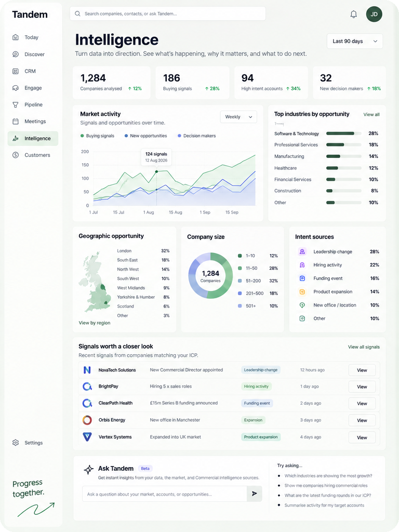Viewport: 399px width, 532px height.
Task: Click the Ask Tandem sparkle icon
Action: point(88,470)
